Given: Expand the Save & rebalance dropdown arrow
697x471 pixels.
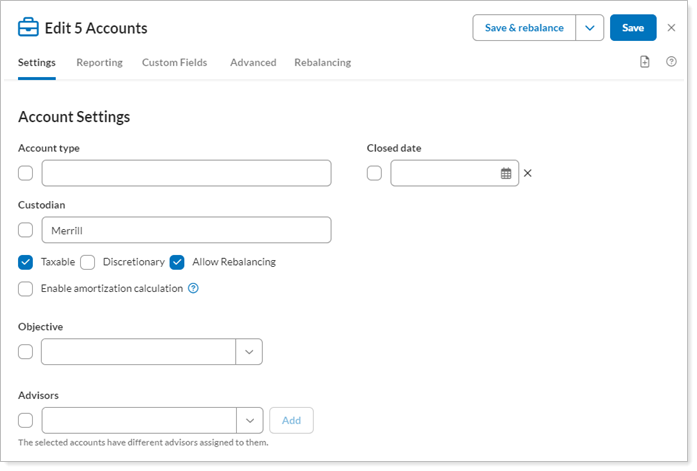Looking at the screenshot, I should pyautogui.click(x=590, y=28).
